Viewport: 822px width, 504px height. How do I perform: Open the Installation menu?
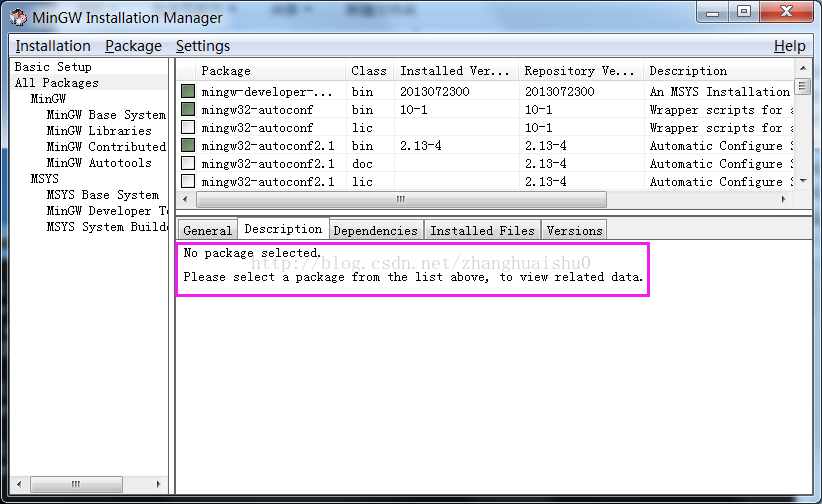point(53,46)
